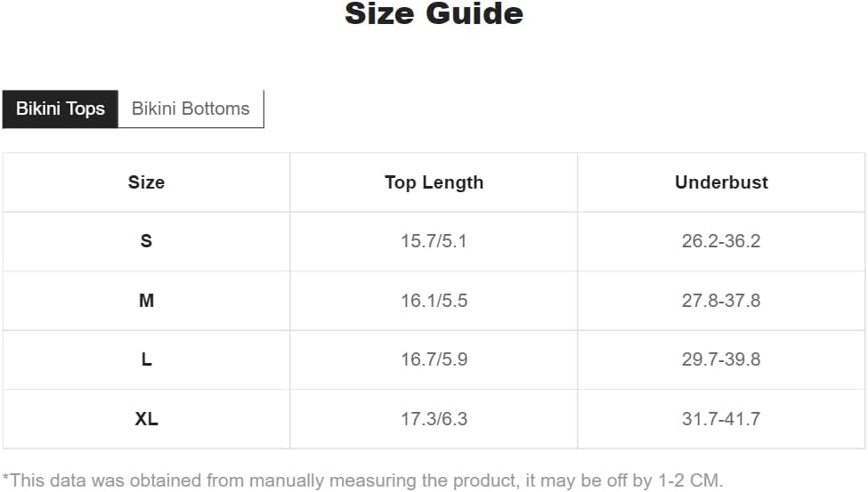Click top length value 16.7/5.9

(x=434, y=359)
